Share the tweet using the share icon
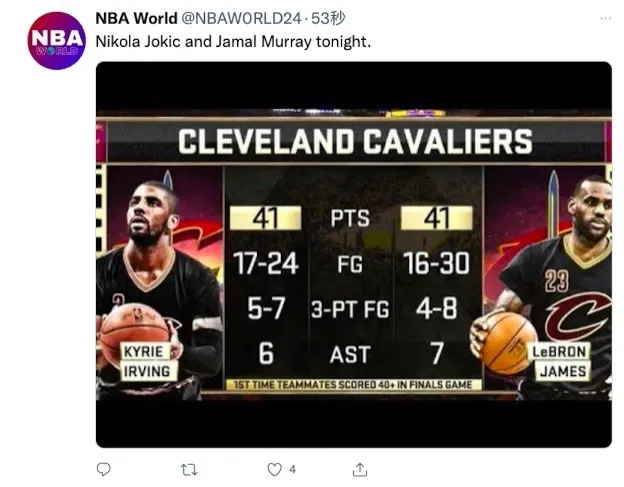624x487 pixels. [x=361, y=468]
